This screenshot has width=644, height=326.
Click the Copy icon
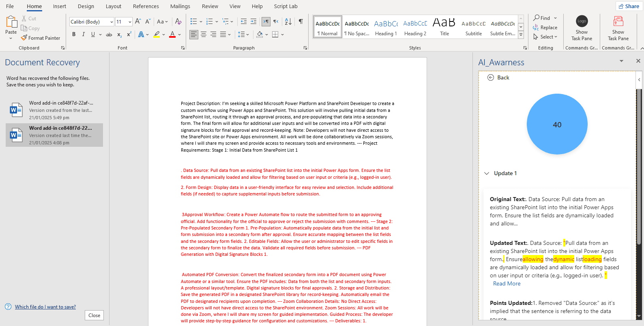[24, 28]
